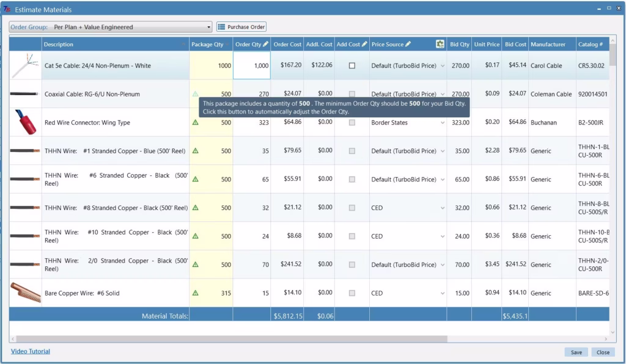626x364 pixels.
Task: Click the green icon in Price Source header
Action: pyautogui.click(x=440, y=44)
